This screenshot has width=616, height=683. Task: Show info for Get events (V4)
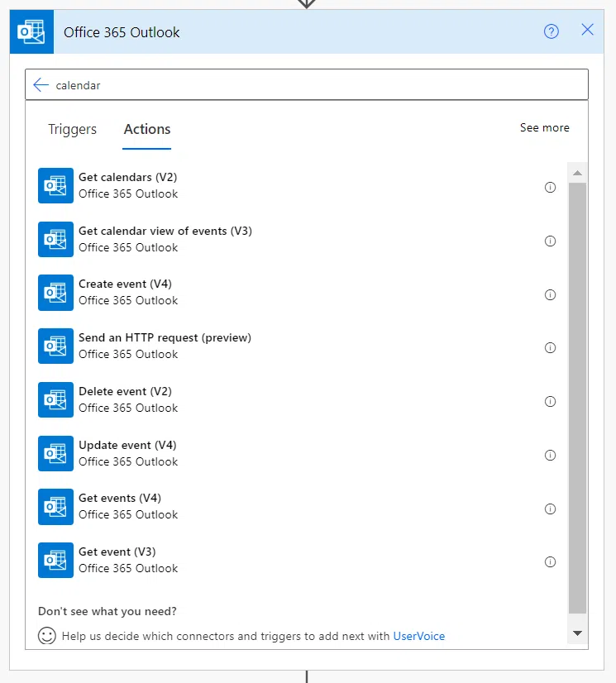click(550, 509)
